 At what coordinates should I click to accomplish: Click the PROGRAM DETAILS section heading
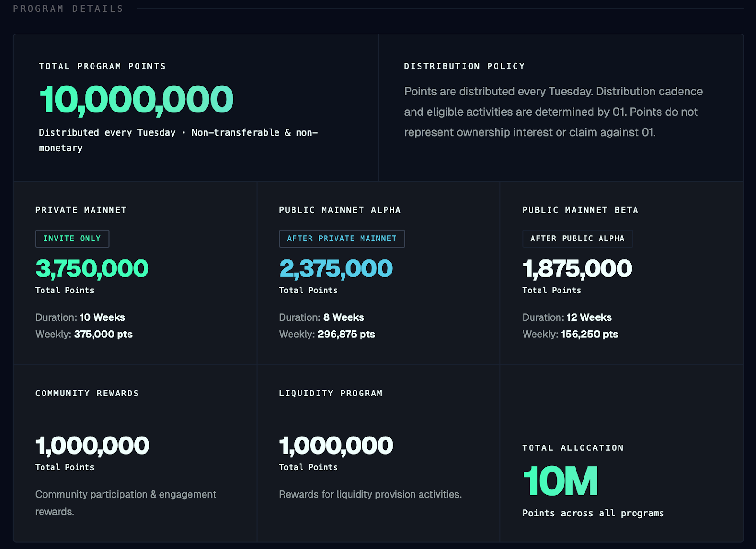coord(68,9)
